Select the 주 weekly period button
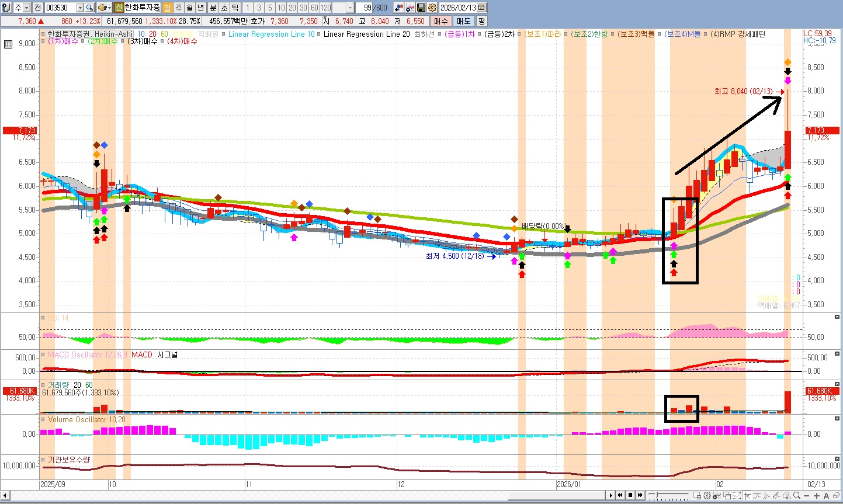 coord(179,8)
